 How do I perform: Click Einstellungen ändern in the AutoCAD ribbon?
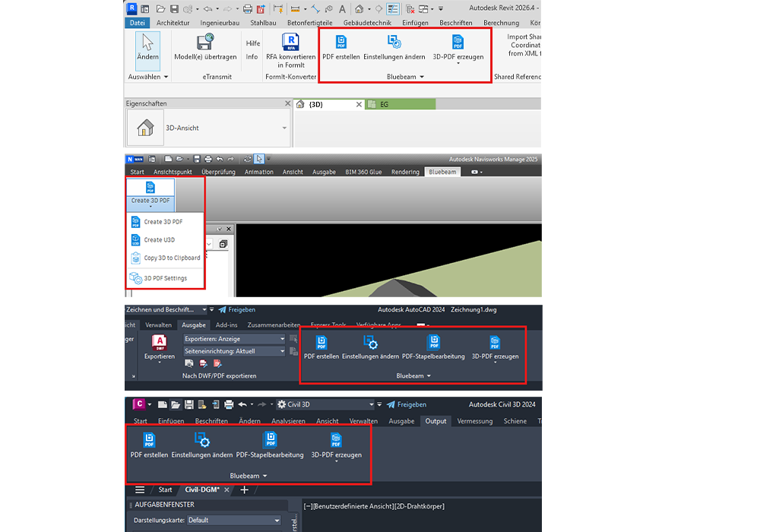click(370, 347)
